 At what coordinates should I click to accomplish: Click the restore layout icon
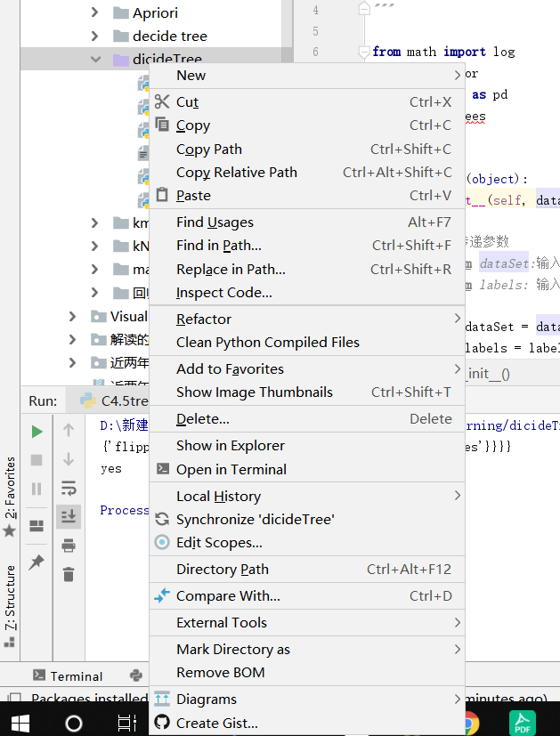37,525
